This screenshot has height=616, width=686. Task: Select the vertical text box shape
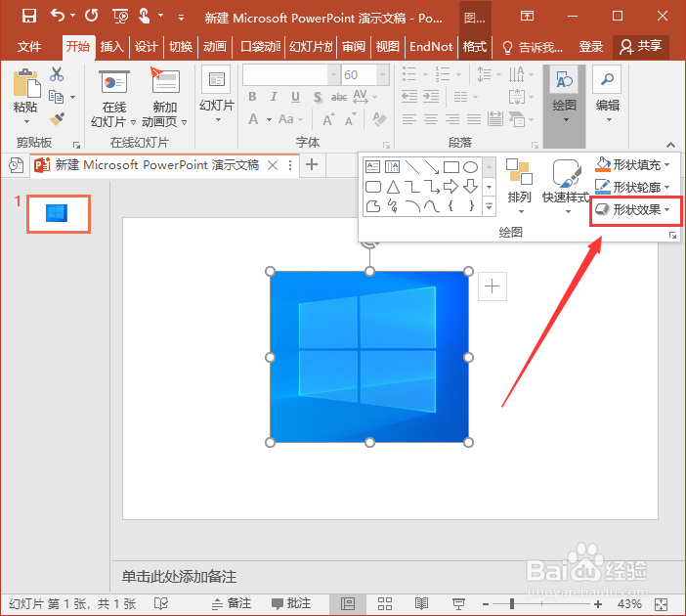point(392,166)
